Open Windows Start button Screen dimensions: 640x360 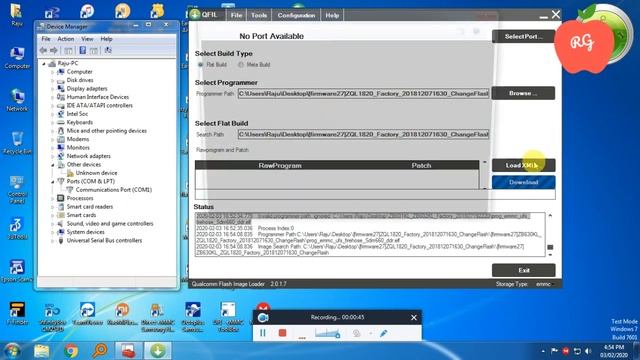pyautogui.click(x=12, y=351)
